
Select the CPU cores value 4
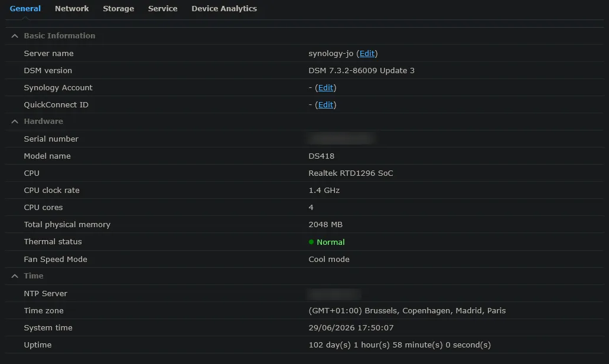click(x=311, y=207)
